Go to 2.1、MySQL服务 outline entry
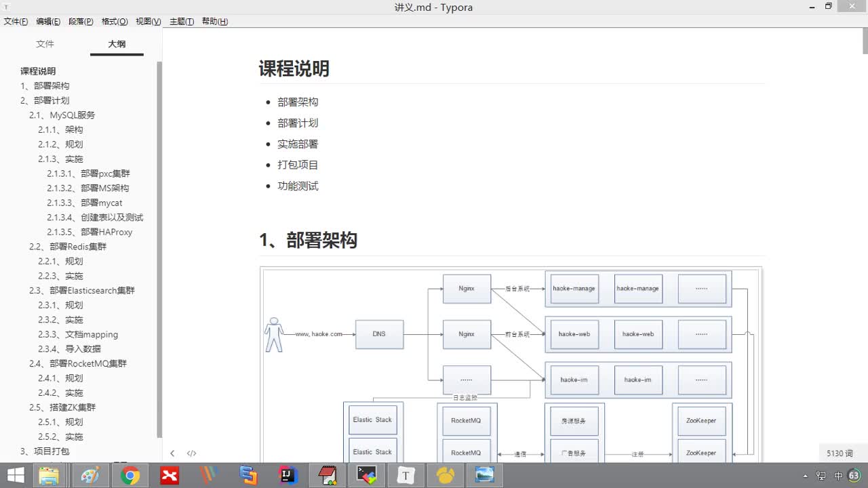Screen dimensions: 868x488 [x=62, y=115]
